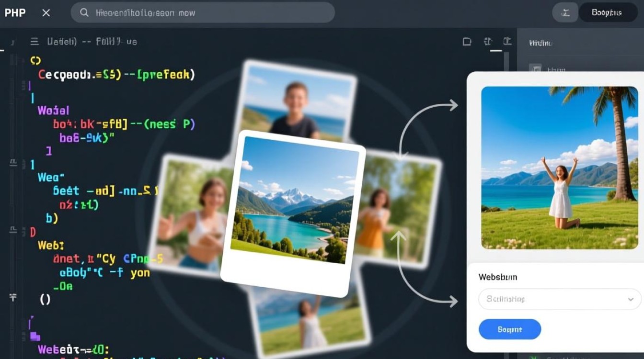Click the large beach girl preview image
Image resolution: width=644 pixels, height=359 pixels.
559,168
